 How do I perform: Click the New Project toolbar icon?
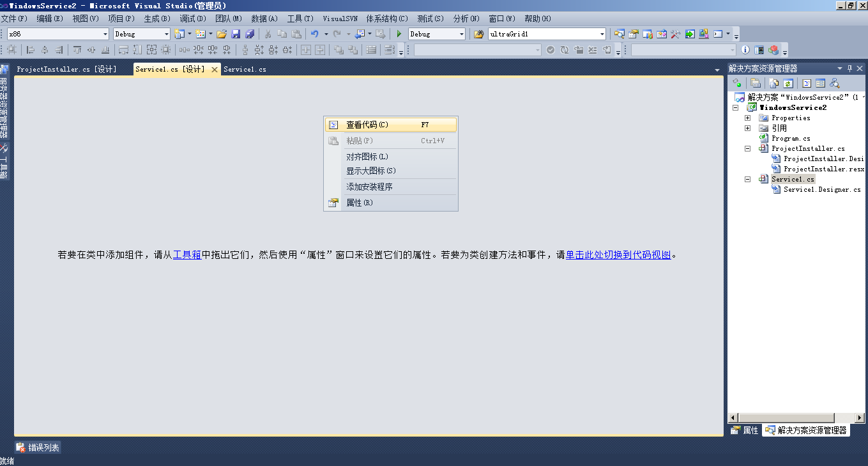coord(179,34)
